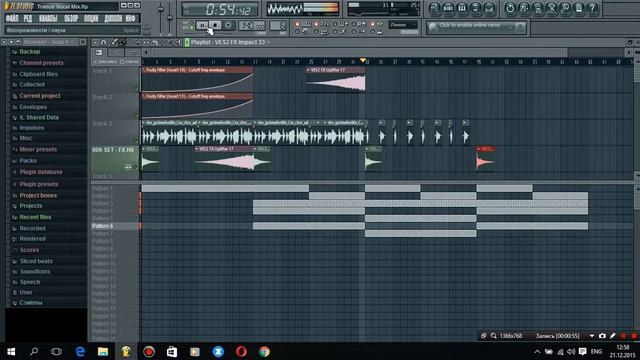Click the question mark help icon
This screenshot has height=360, width=640.
[592, 8]
